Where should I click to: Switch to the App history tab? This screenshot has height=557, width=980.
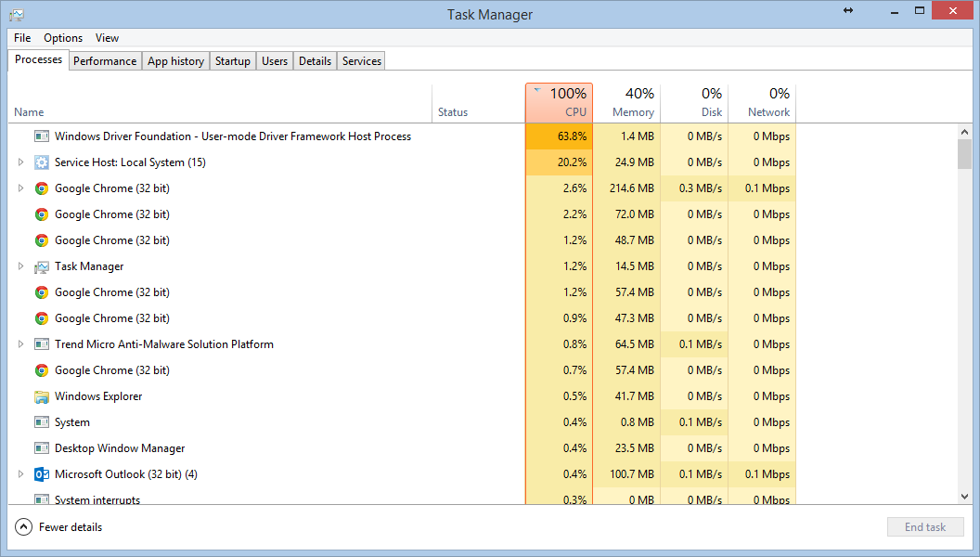coord(175,61)
